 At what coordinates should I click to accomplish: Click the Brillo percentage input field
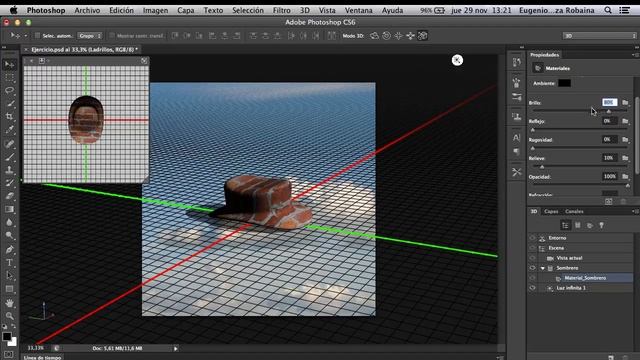(x=609, y=102)
